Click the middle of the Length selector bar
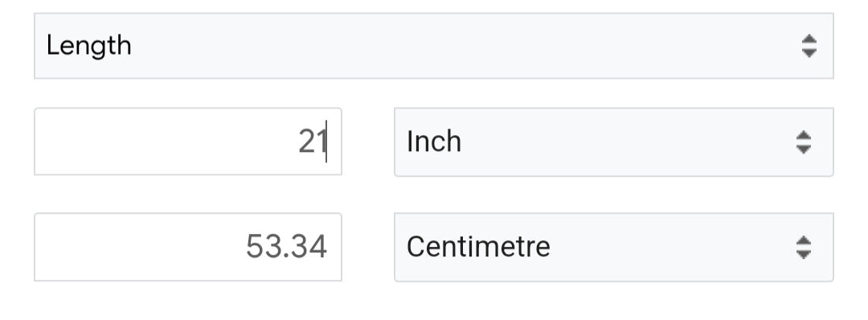 click(433, 46)
